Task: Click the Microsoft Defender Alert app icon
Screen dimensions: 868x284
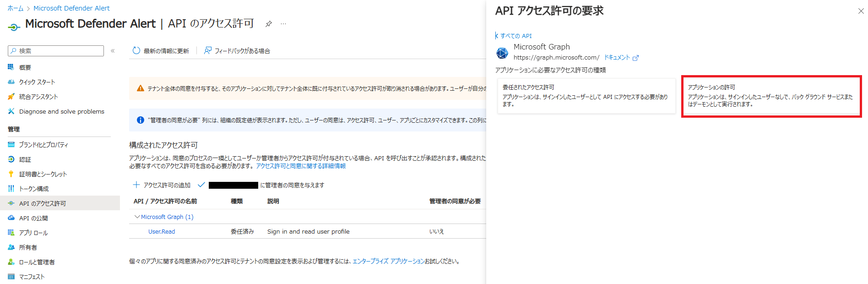Action: (14, 27)
